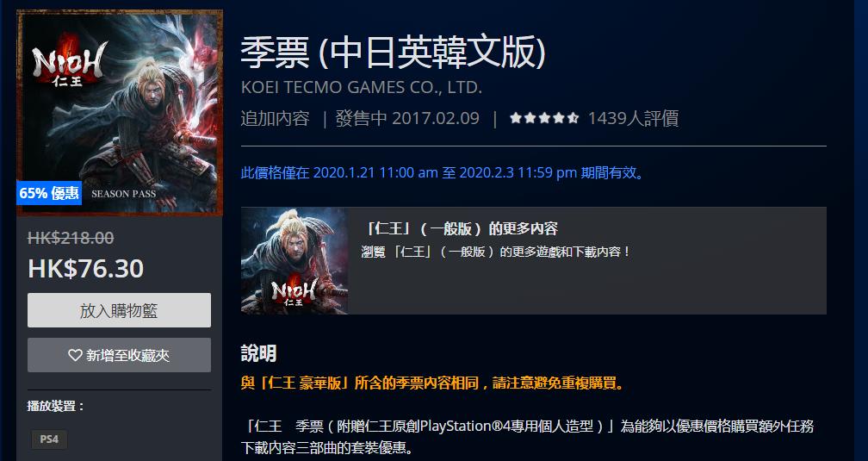This screenshot has width=868, height=461.
Task: Select the Nioh Season Pass cover image
Action: point(120,113)
